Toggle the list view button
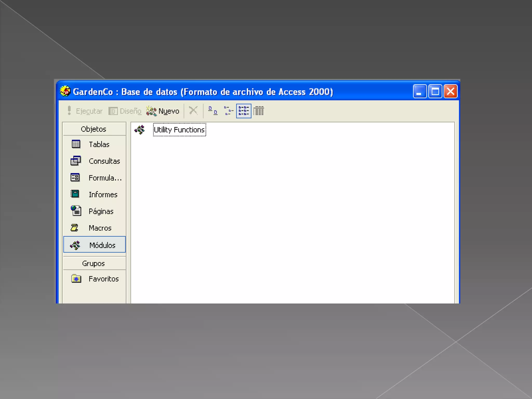 coord(244,111)
